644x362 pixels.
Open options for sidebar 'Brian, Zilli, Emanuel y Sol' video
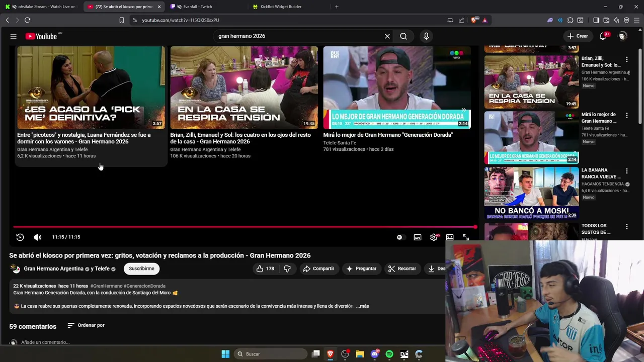click(x=627, y=59)
